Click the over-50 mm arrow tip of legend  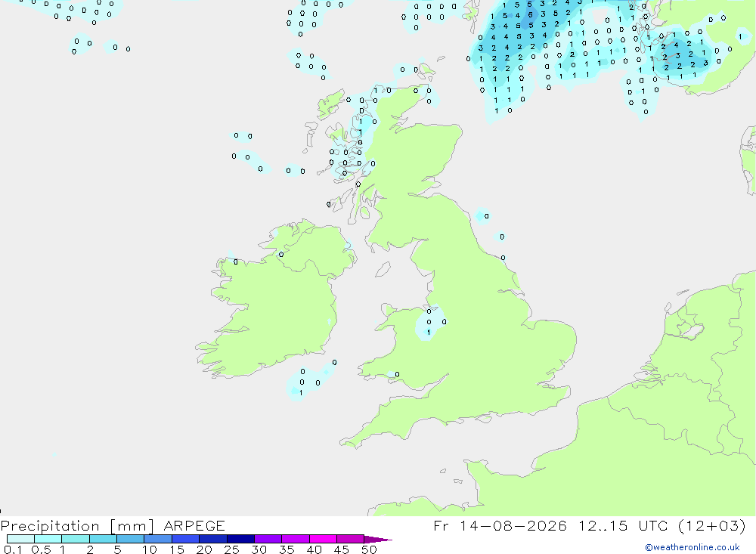tap(378, 539)
